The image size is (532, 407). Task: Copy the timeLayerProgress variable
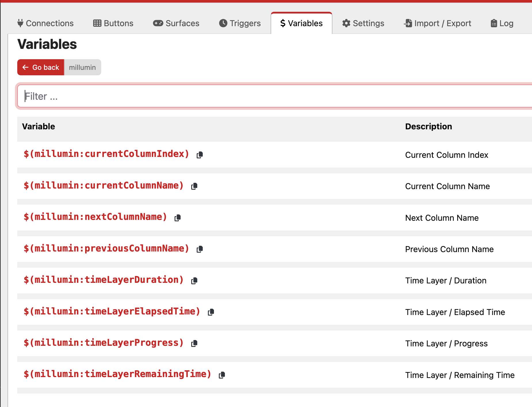coord(194,343)
